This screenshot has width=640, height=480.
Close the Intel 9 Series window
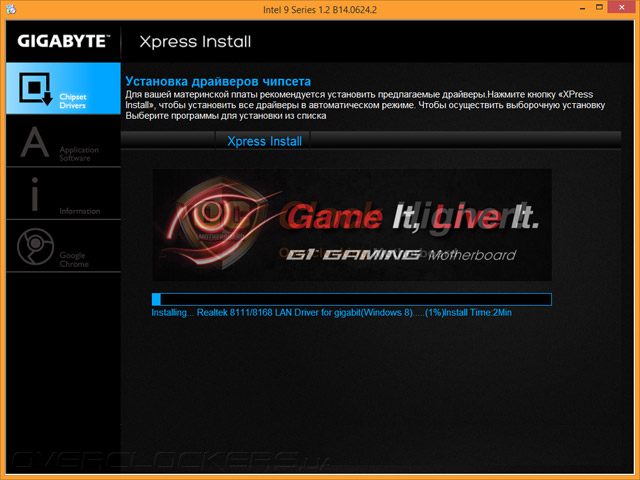(x=622, y=7)
